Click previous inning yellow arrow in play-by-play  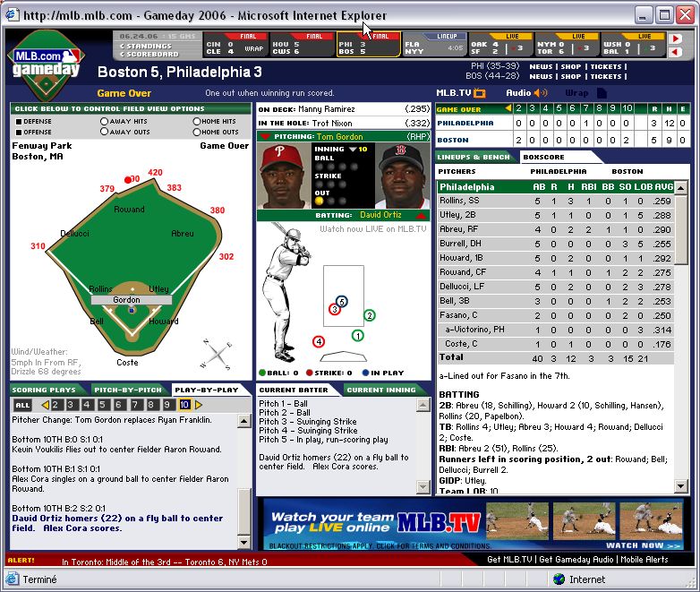(45, 405)
